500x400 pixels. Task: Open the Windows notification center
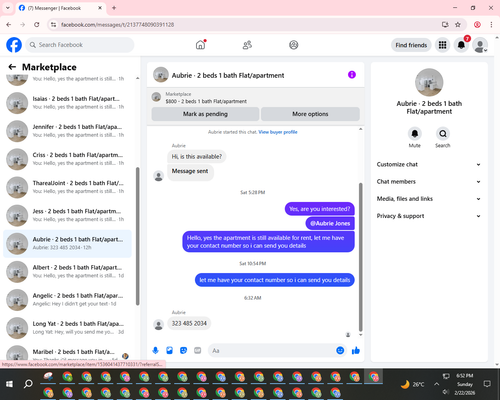point(487,384)
